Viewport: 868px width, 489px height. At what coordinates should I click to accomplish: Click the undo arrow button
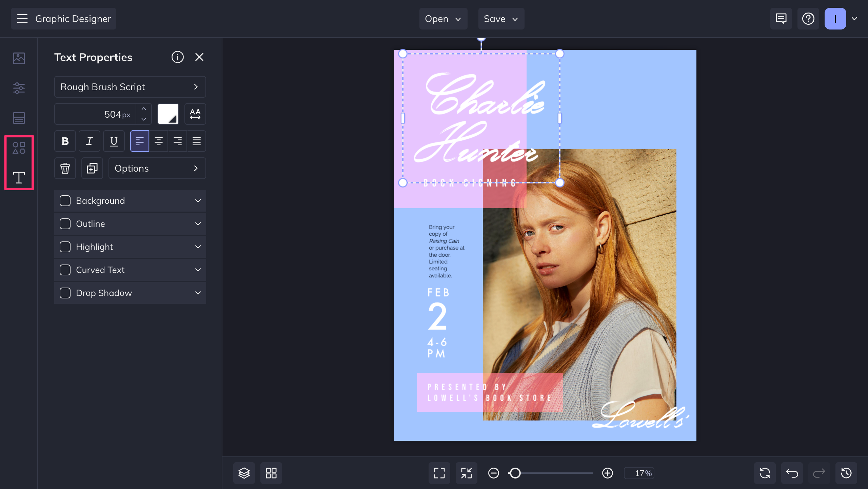coord(792,473)
